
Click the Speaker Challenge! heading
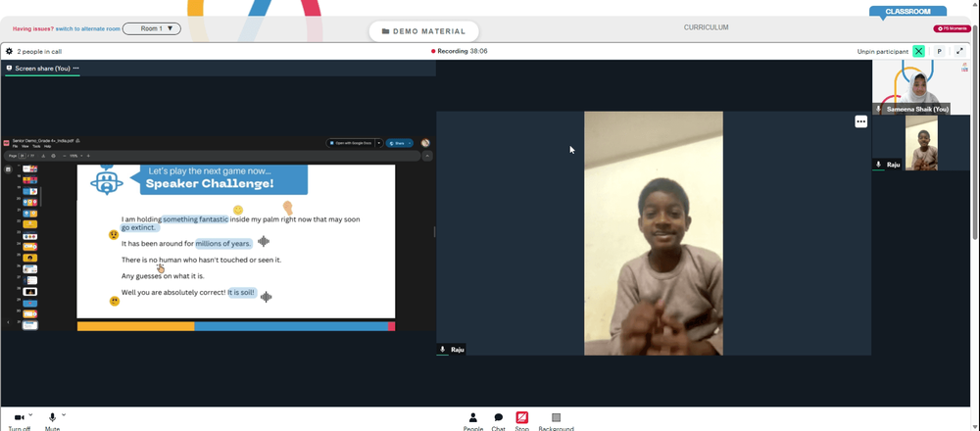pos(210,183)
